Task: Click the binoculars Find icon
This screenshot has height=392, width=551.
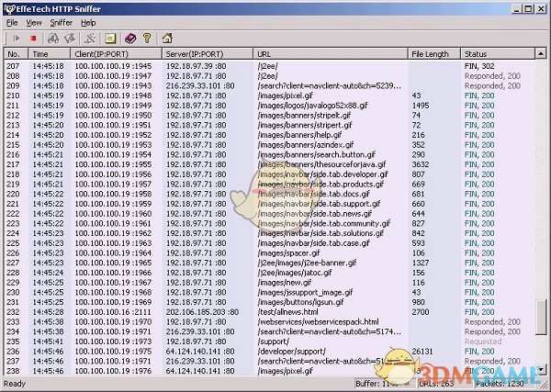Action: 55,39
